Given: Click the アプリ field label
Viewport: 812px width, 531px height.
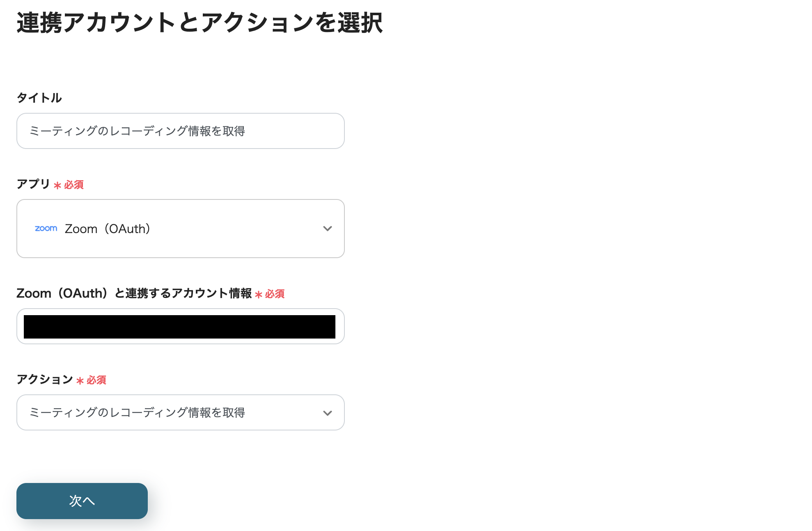Looking at the screenshot, I should 33,185.
